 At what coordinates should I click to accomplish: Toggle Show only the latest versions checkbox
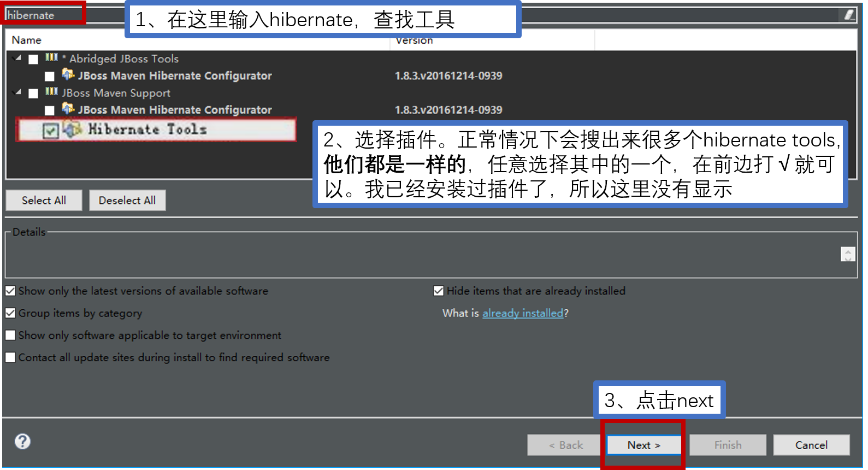tap(10, 291)
